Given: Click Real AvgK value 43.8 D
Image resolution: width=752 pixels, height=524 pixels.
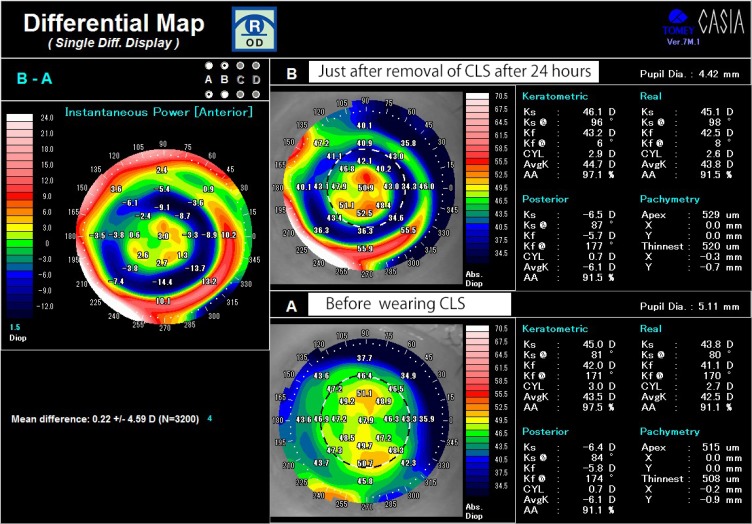Looking at the screenshot, I should point(717,164).
